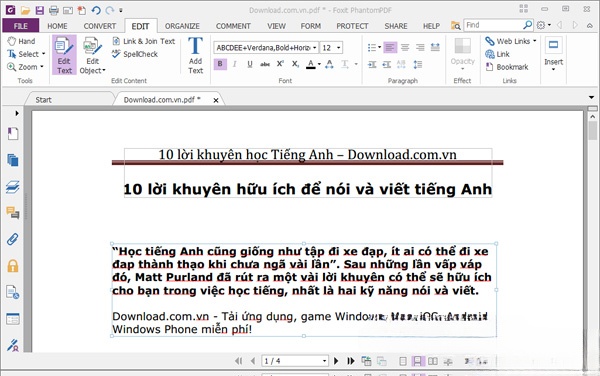The height and width of the screenshot is (376, 600).
Task: Set paragraph alignment to left
Action: (390, 47)
